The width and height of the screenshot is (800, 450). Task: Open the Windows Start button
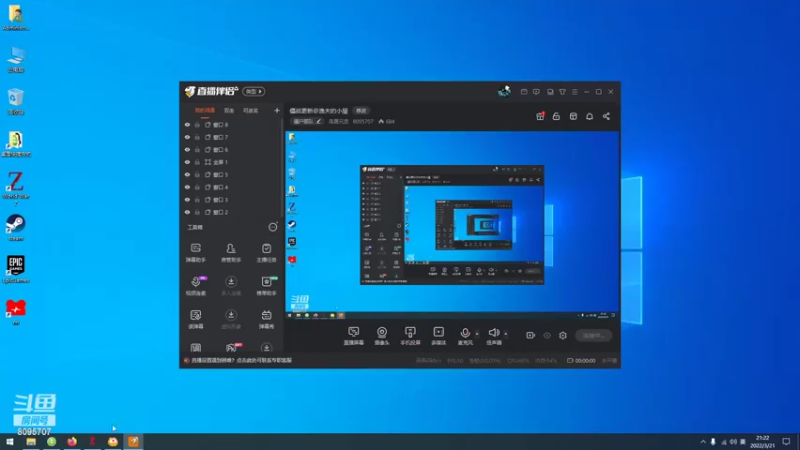(x=10, y=442)
